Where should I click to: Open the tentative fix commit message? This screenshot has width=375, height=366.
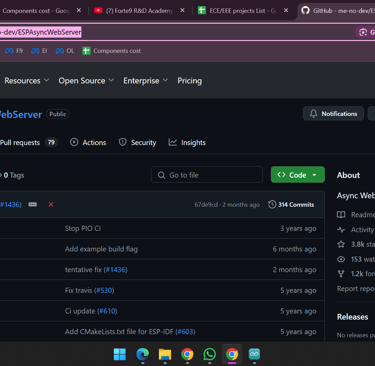point(83,270)
